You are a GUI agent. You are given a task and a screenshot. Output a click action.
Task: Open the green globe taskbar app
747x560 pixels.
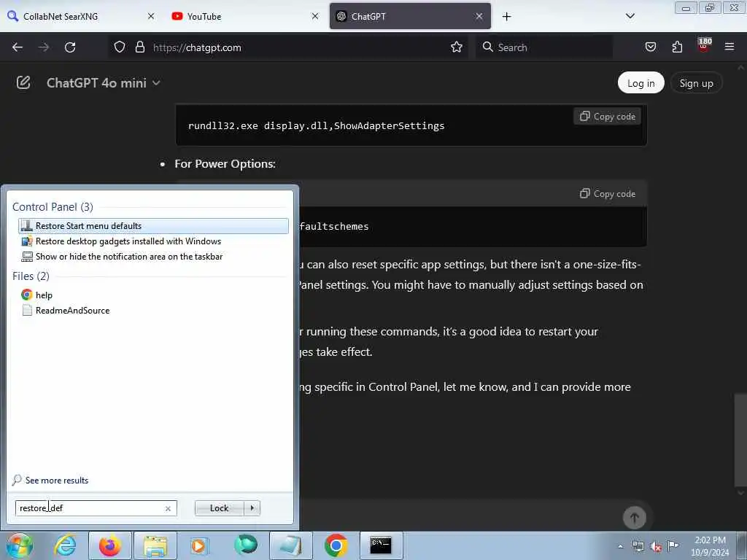pos(246,545)
